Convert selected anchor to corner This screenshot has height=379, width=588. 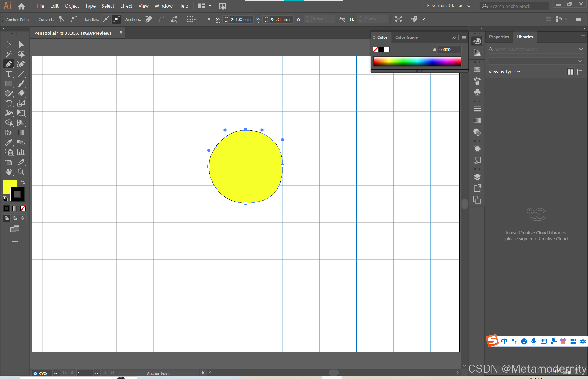coord(62,19)
